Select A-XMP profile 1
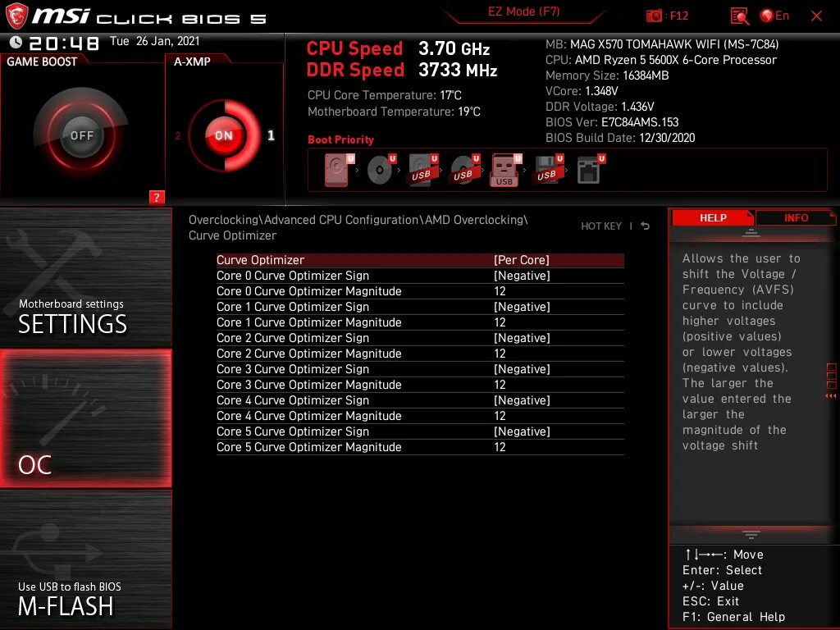This screenshot has width=840, height=630. click(271, 135)
